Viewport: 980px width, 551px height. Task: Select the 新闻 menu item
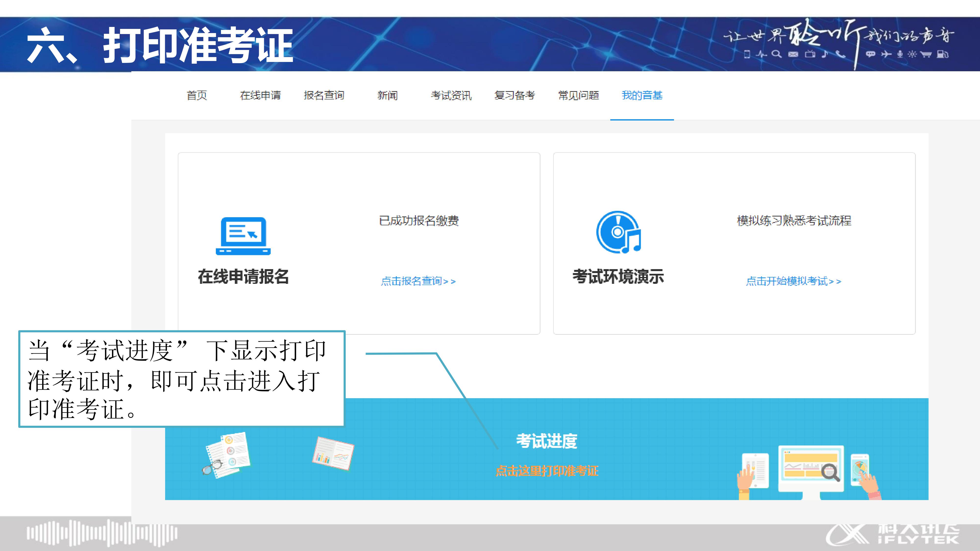pyautogui.click(x=387, y=96)
